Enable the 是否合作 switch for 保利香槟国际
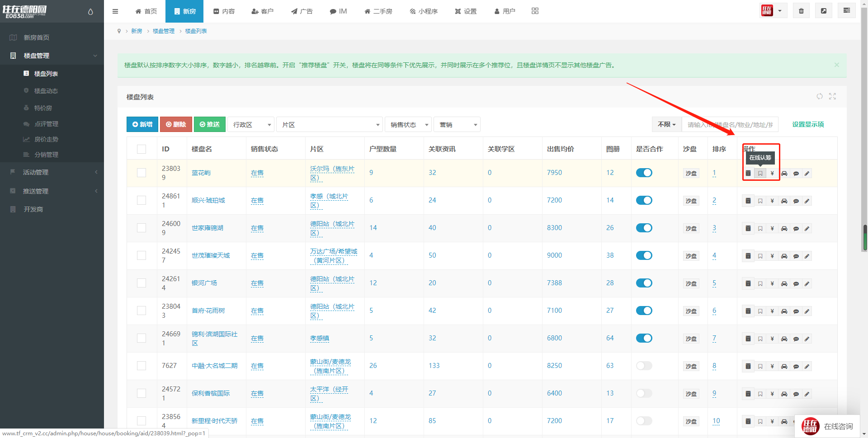This screenshot has height=438, width=868. [x=644, y=393]
